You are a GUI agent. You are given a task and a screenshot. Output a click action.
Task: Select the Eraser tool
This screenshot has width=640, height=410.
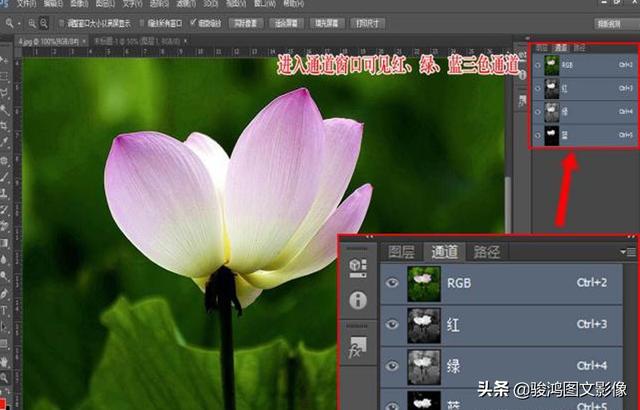coord(4,226)
